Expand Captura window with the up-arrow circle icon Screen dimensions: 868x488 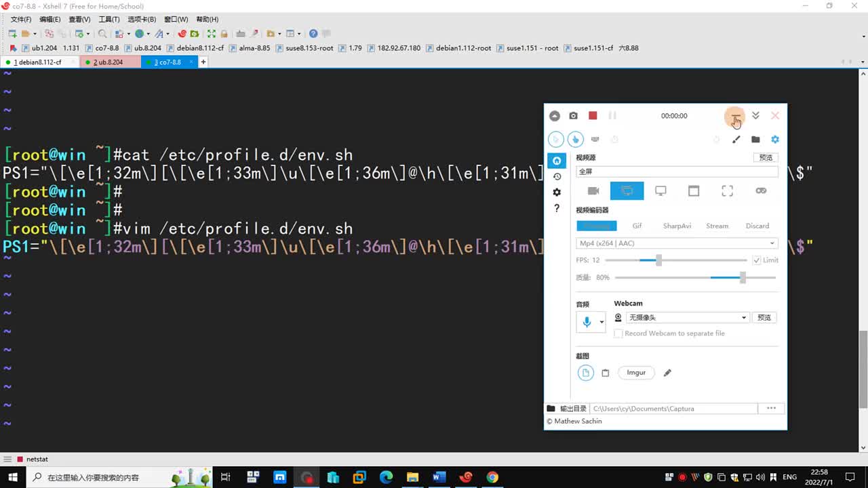click(555, 116)
